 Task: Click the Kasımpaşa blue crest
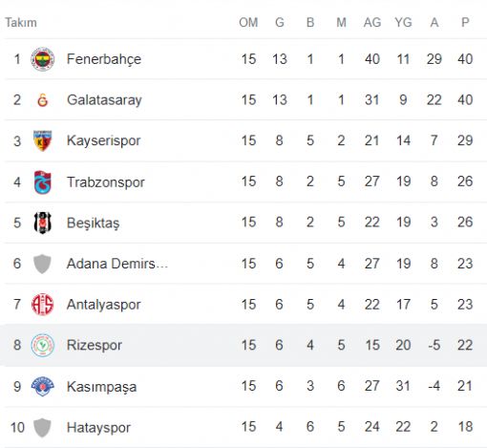[x=42, y=386]
